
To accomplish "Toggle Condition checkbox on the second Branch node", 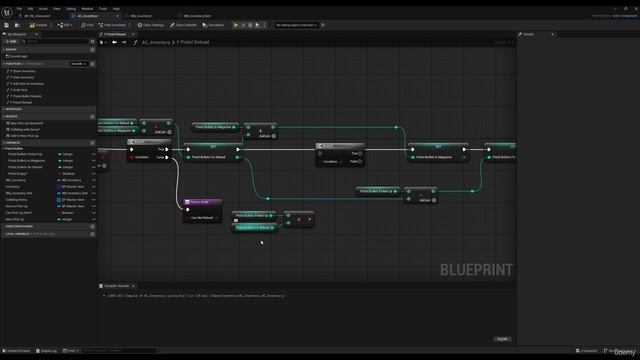I will coord(341,162).
